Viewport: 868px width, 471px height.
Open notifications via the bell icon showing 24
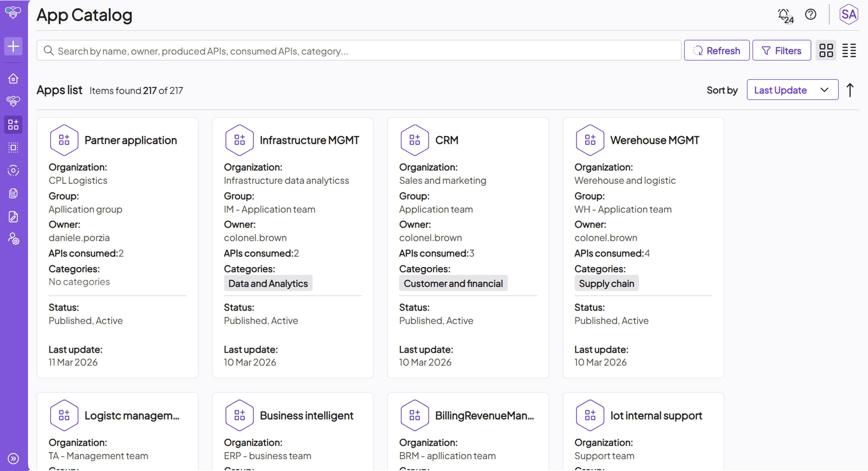pos(783,14)
